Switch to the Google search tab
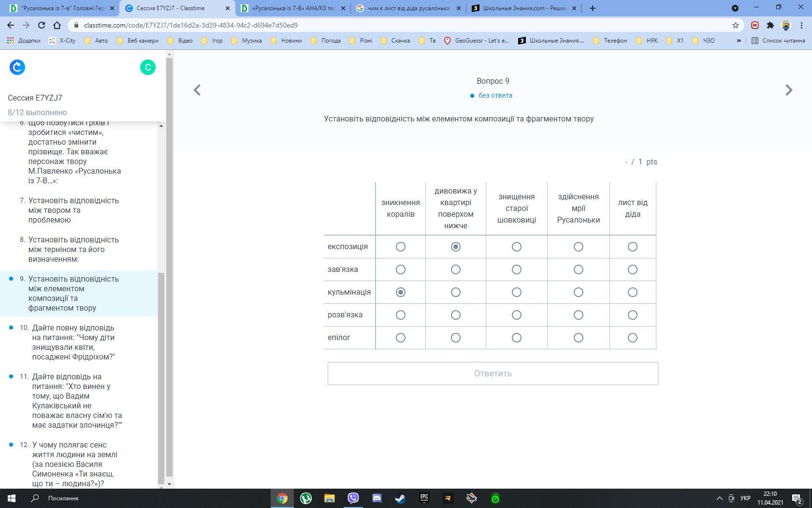Screen dimensions: 812x508 [408, 8]
